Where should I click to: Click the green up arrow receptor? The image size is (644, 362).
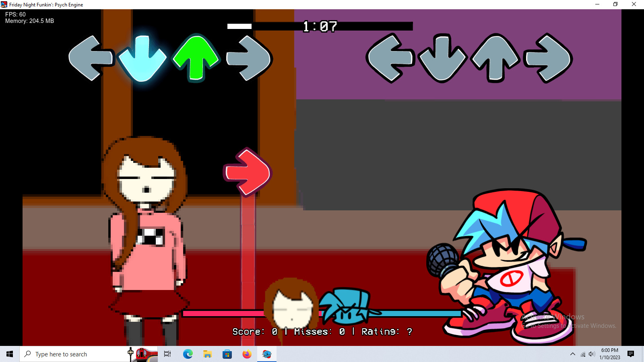point(196,58)
